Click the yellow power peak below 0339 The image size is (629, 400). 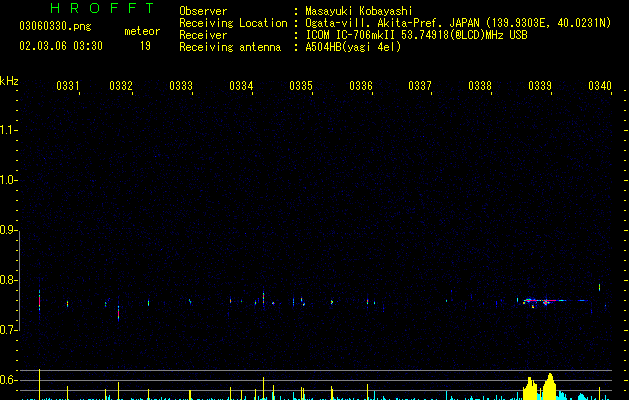(550, 387)
